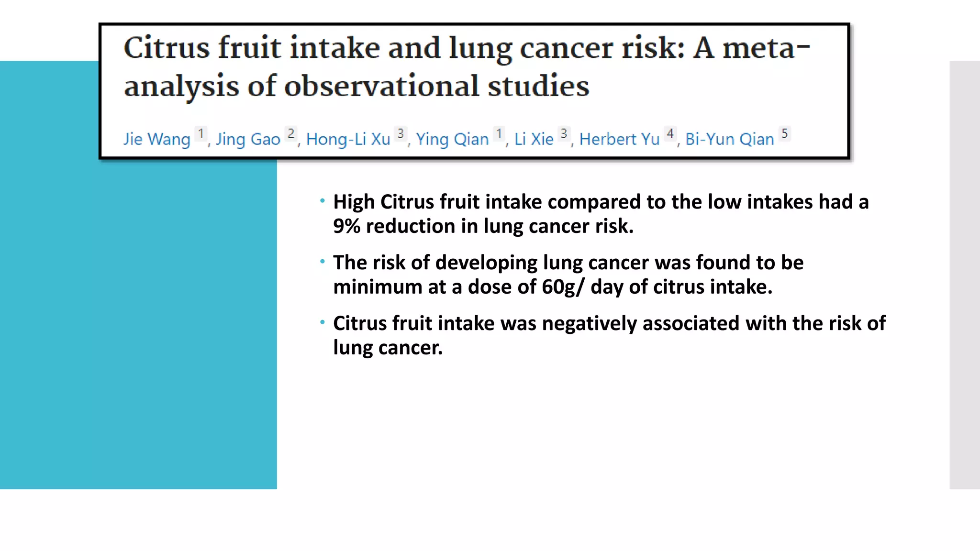Click the bullet mentioning 60g/day citrus dose
This screenshot has width=980, height=551.
[x=568, y=275]
